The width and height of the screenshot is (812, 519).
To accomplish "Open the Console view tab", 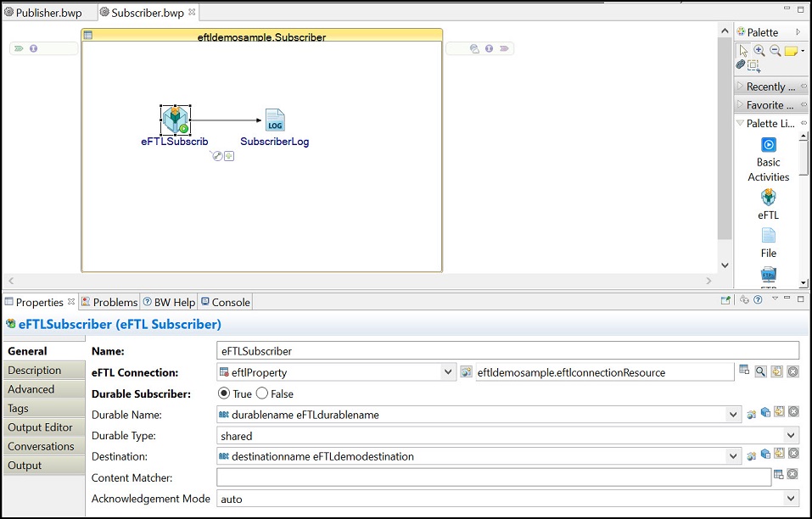I will pos(225,302).
